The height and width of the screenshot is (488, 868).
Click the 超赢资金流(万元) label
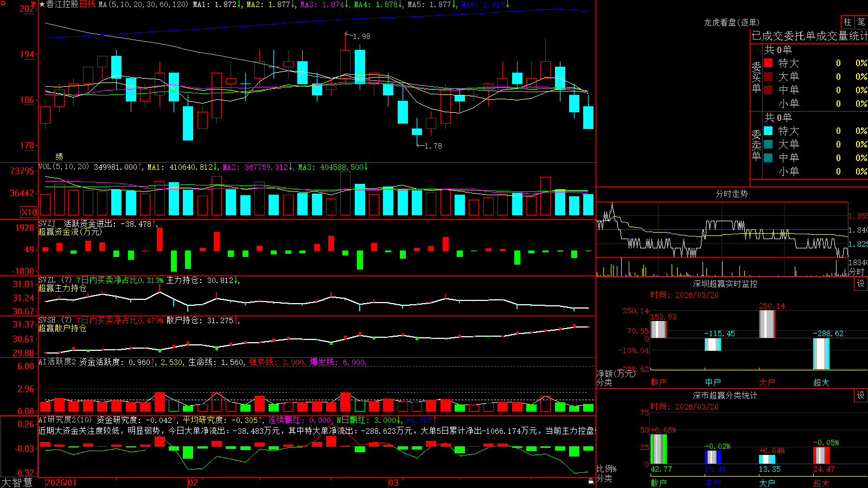70,232
